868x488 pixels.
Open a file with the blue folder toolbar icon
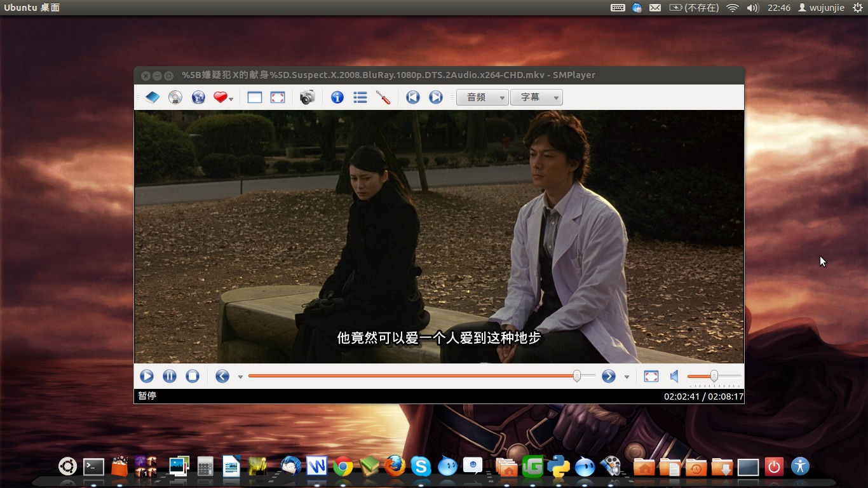click(153, 97)
